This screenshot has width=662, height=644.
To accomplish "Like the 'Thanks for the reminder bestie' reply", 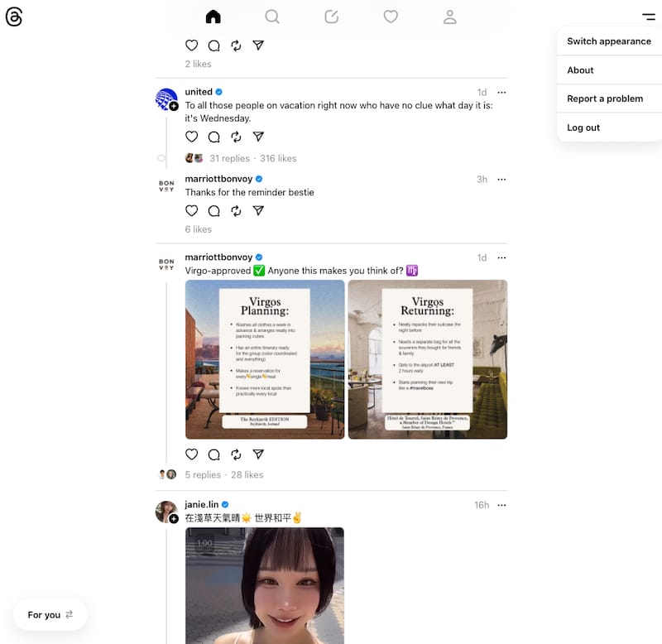I will [x=192, y=210].
